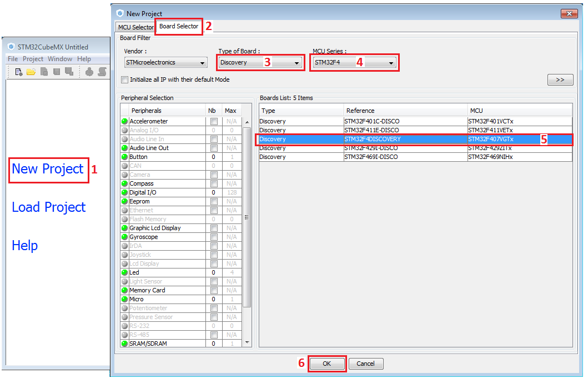Click the Load Project folder icon
Viewport: 588px width, 383px height.
pos(31,72)
